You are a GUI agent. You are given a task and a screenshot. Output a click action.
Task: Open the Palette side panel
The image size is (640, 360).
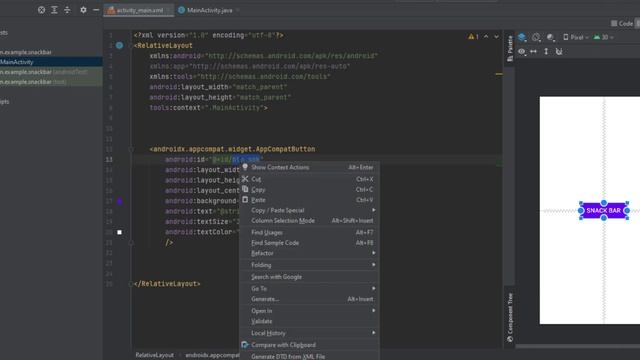click(509, 48)
